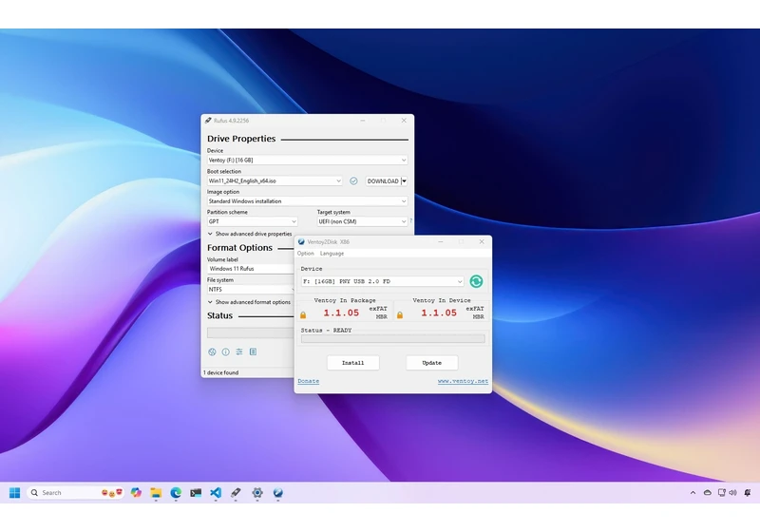Viewport: 760px width, 532px height.
Task: Open the www.ventoy.net link
Action: [x=463, y=381]
